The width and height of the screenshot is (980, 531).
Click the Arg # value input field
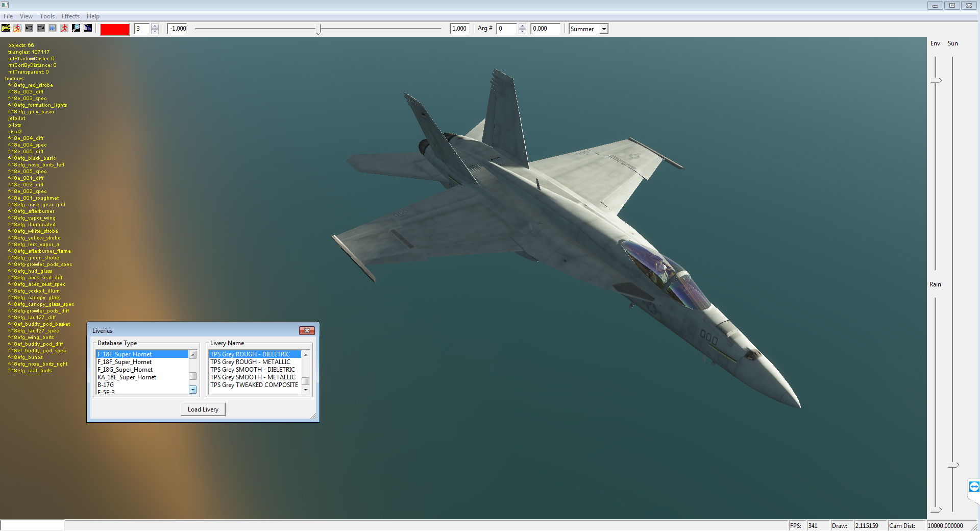click(508, 29)
